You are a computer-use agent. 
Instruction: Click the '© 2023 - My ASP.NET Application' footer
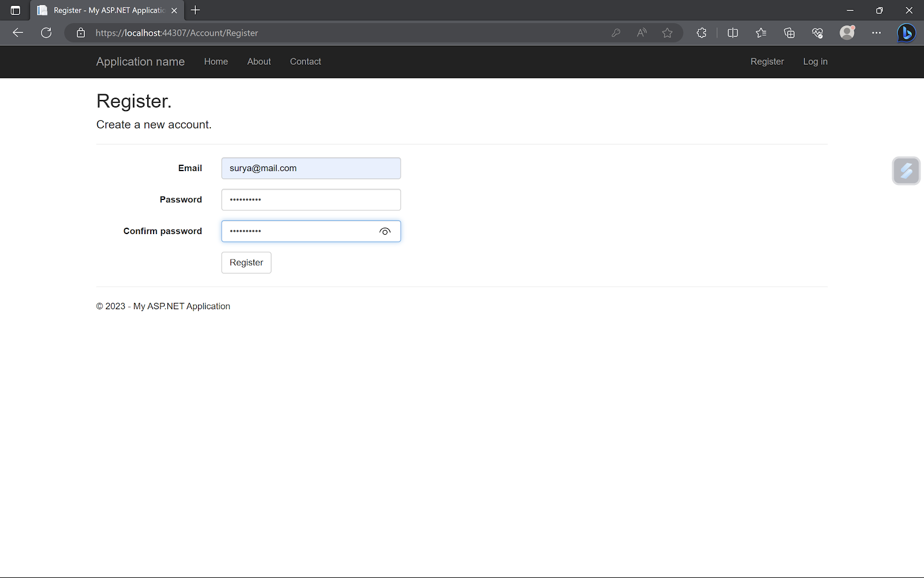(x=163, y=306)
